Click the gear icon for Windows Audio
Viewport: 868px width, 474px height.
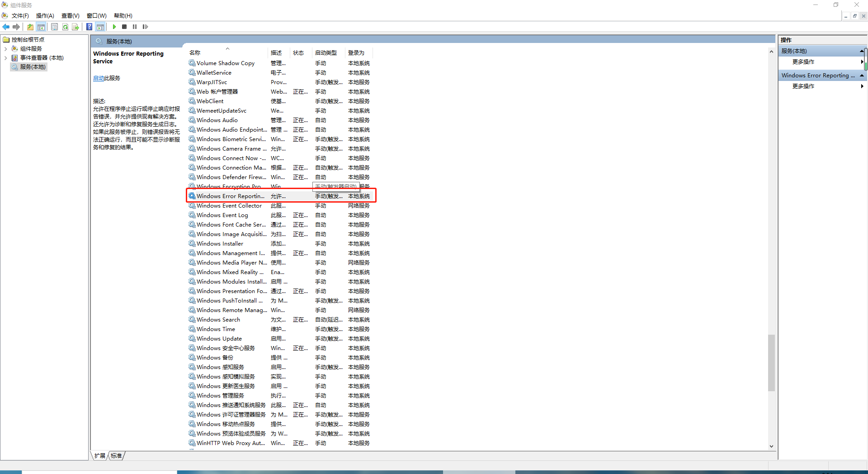click(192, 120)
